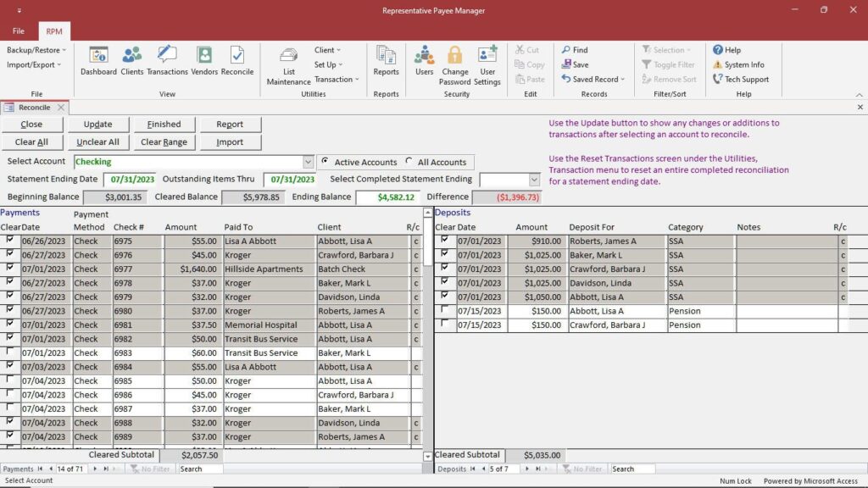Expand Import/Export menu
This screenshot has width=868, height=488.
click(x=34, y=64)
